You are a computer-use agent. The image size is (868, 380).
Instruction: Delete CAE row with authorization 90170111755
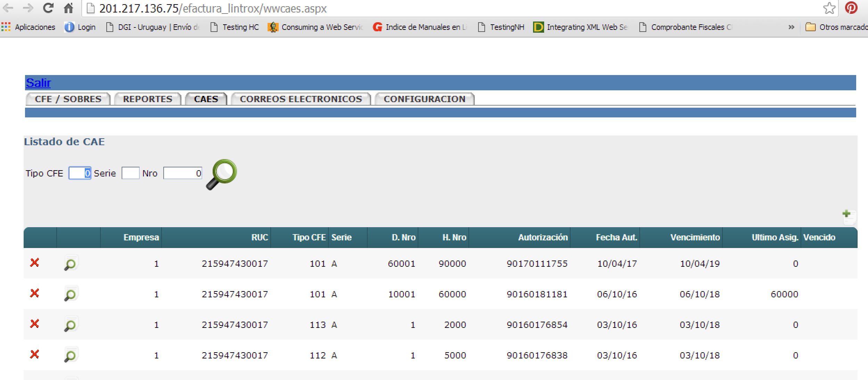coord(34,263)
